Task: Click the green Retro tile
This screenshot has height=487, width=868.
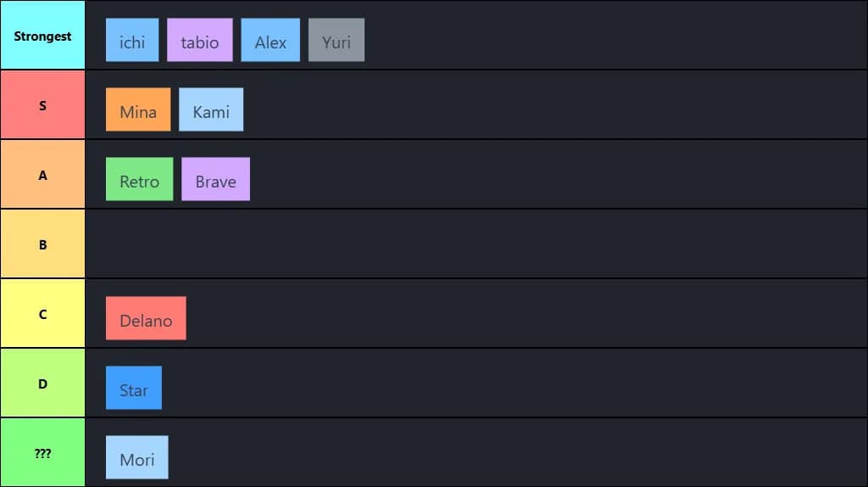Action: pyautogui.click(x=139, y=179)
